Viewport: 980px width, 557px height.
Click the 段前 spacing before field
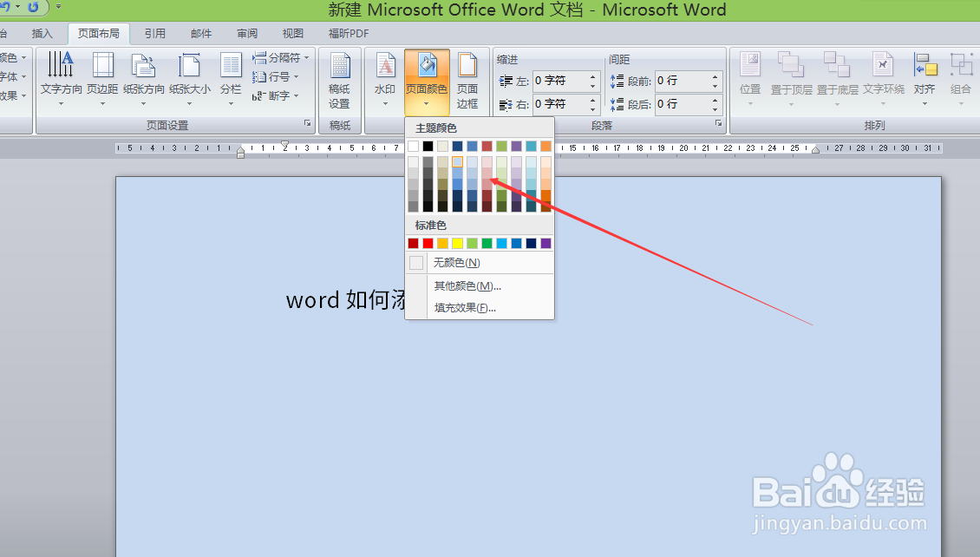(683, 82)
